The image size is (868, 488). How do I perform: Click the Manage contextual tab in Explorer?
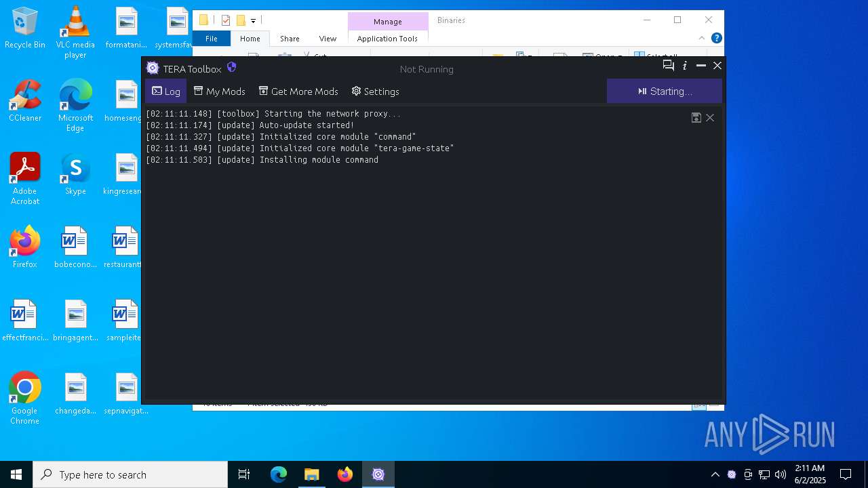(388, 22)
